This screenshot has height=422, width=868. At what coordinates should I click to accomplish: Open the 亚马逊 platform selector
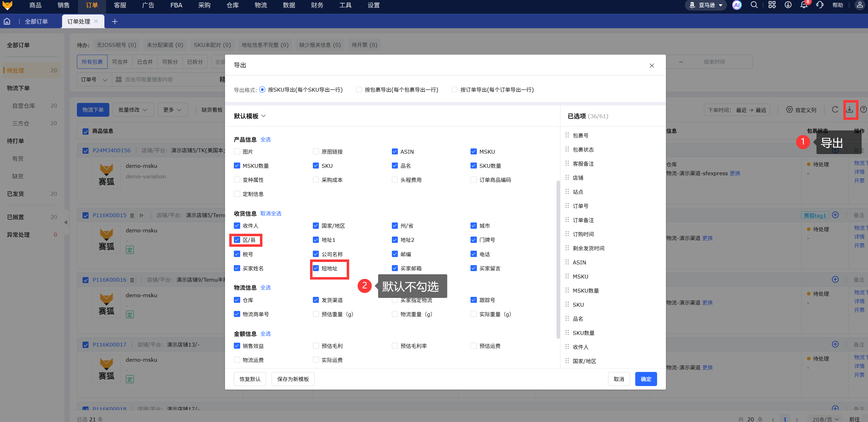[x=706, y=5]
